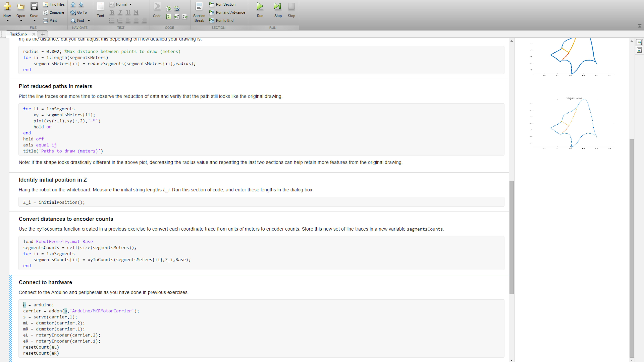Screen dimensions: 644x362
Task: Open the Normal text style dropdown
Action: click(121, 4)
